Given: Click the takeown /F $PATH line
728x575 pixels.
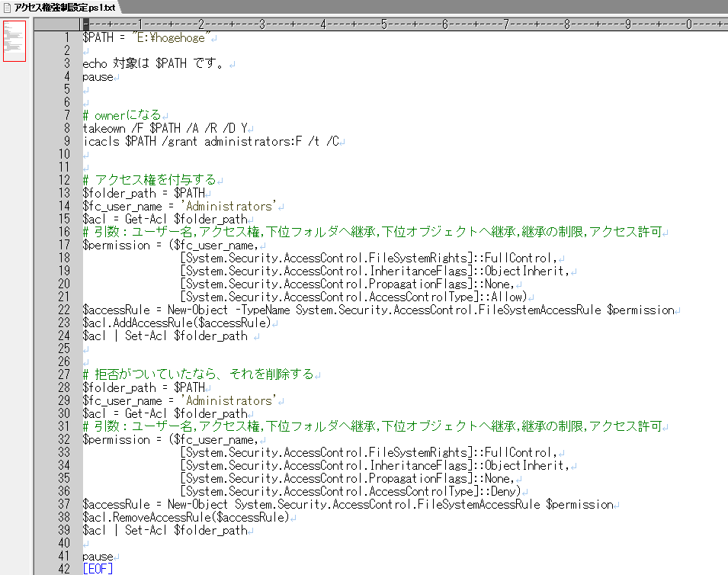Looking at the screenshot, I should coord(165,128).
